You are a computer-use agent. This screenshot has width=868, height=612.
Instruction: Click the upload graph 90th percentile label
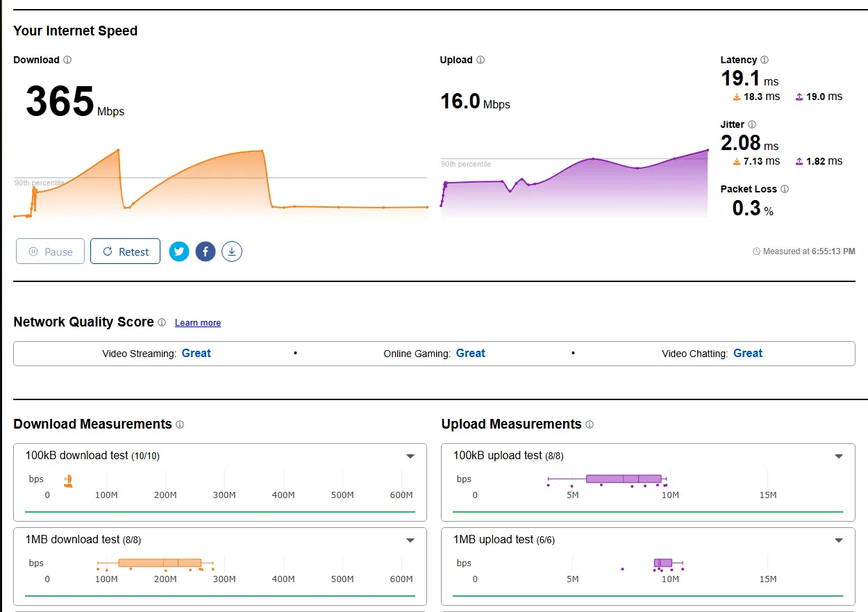point(466,165)
